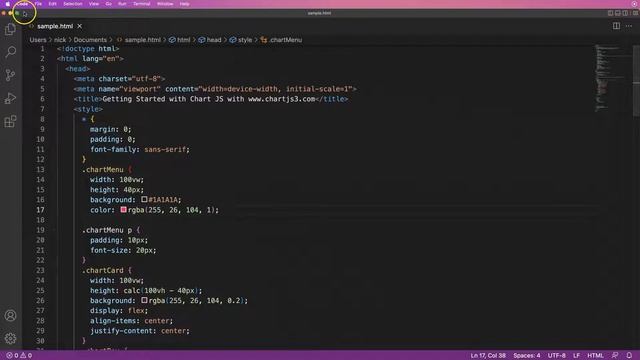
Task: Click the UTF-8 encoding status item
Action: point(557,356)
